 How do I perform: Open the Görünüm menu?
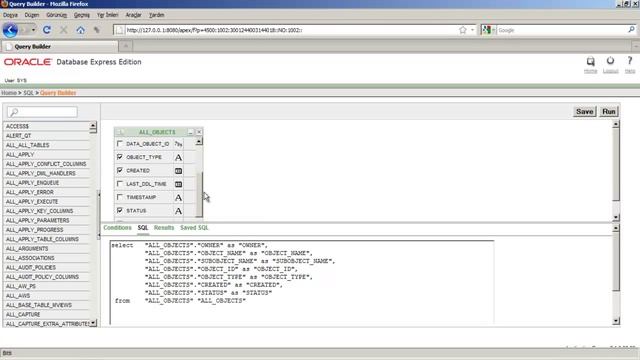(x=56, y=15)
